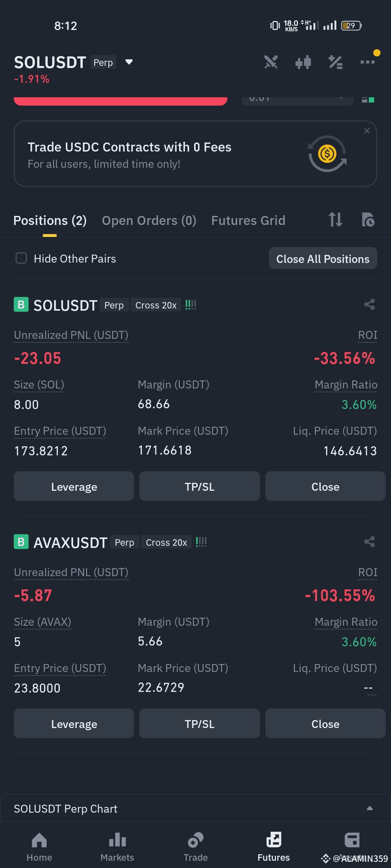This screenshot has height=868, width=391.
Task: Expand the SOLUSDT Perp Chart panel
Action: tap(370, 808)
